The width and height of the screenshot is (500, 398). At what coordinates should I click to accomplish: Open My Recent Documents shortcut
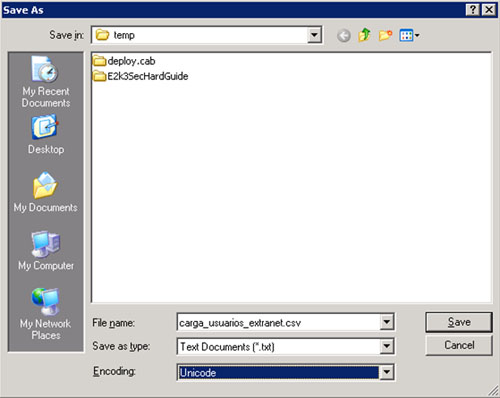click(46, 82)
